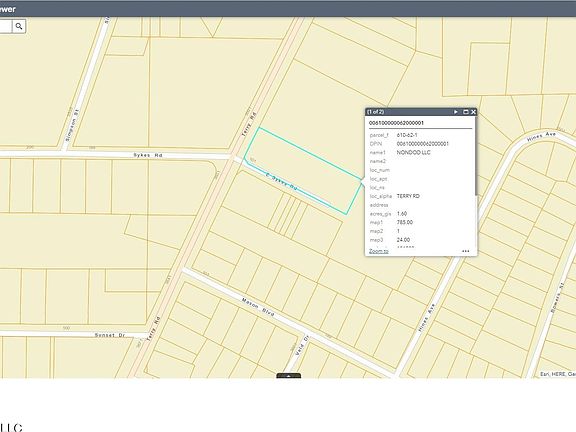Click the E Sykes Rd label
The image size is (576, 432).
click(x=281, y=181)
